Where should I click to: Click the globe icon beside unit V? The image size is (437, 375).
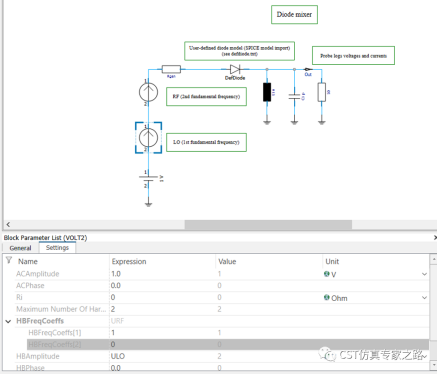327,274
